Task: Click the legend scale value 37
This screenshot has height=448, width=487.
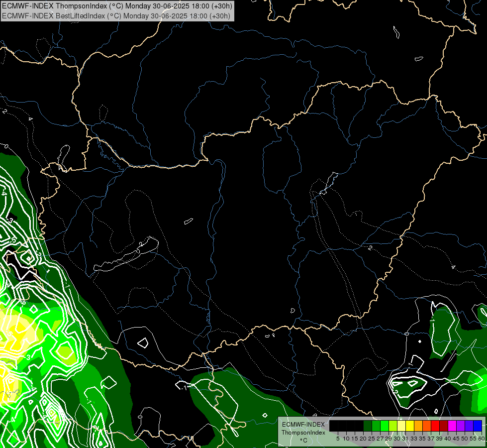Action: tap(431, 439)
